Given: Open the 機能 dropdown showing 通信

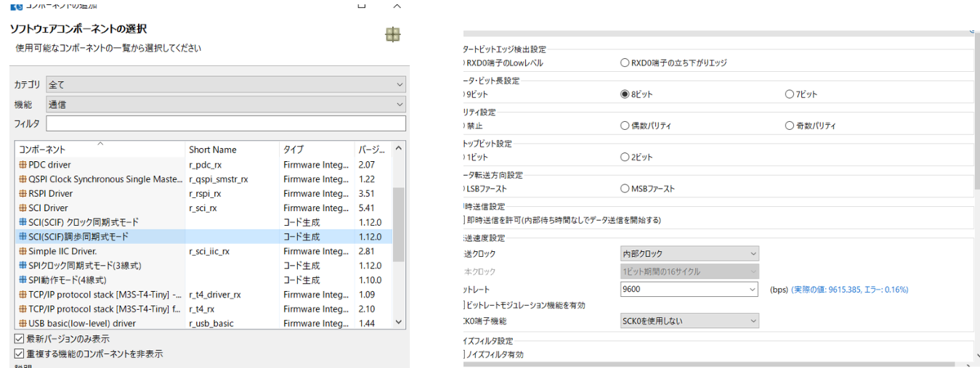Looking at the screenshot, I should pos(225,104).
